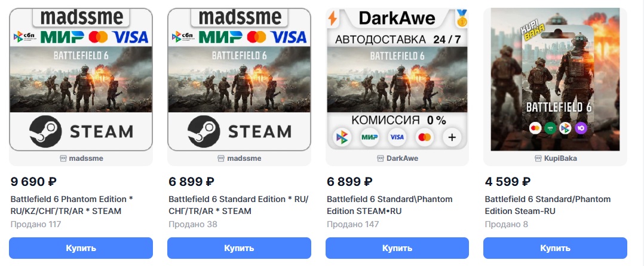The height and width of the screenshot is (266, 644).
Task: Open the Battlefield 6 Phantom Edition RU/KZ title link
Action: pyautogui.click(x=72, y=205)
